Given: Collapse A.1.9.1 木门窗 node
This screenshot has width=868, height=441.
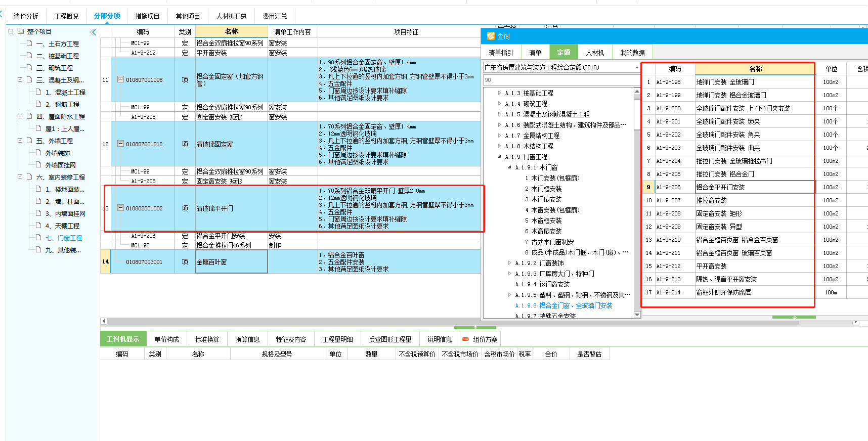Looking at the screenshot, I should (510, 167).
